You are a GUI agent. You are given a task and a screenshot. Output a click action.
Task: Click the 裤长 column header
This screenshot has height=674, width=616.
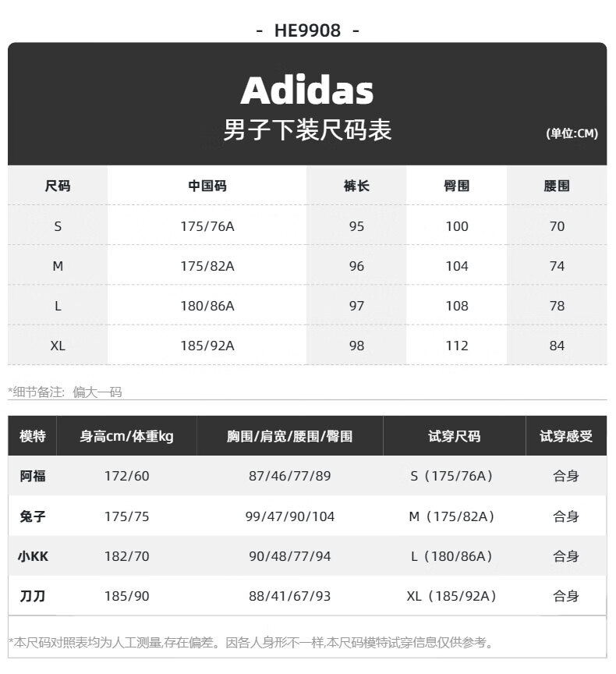point(356,186)
